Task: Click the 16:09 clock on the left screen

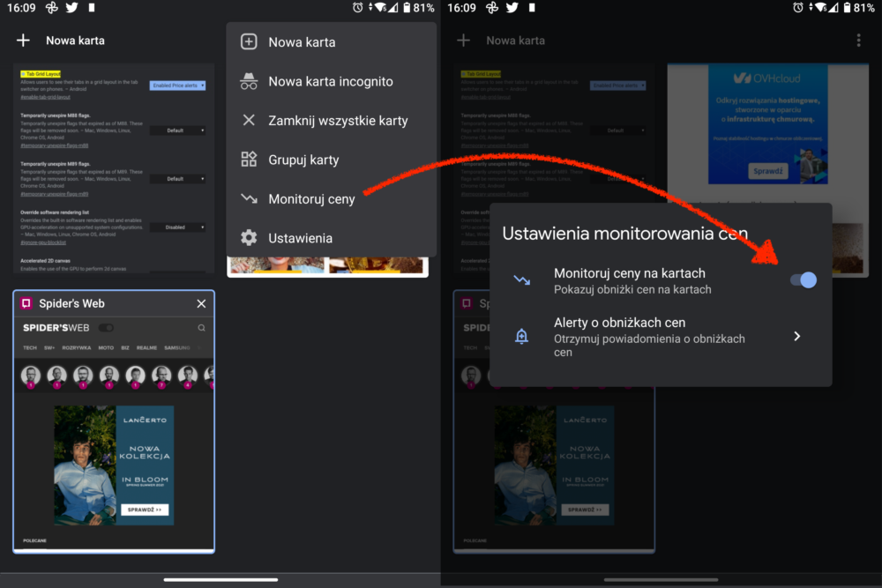Action: pos(21,8)
